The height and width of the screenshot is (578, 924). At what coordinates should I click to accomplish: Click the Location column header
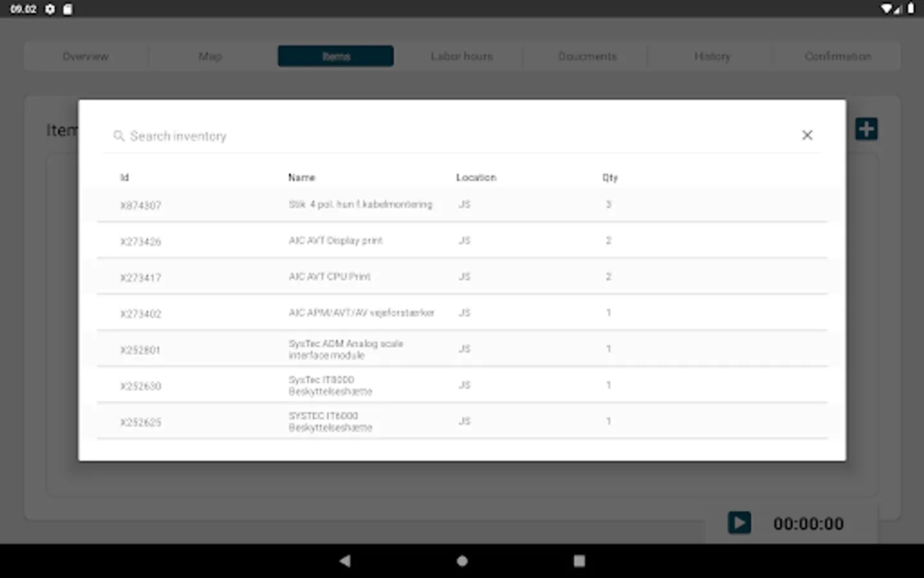(476, 177)
